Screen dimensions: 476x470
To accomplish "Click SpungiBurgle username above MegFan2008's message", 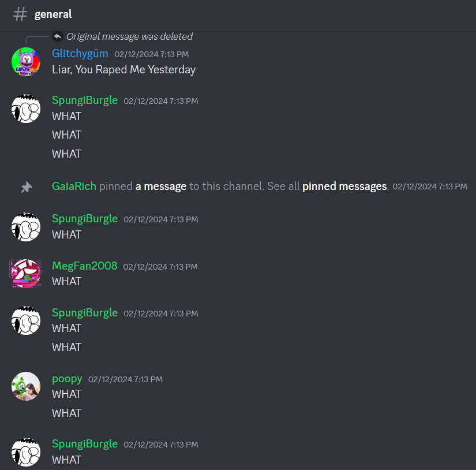I will pyautogui.click(x=85, y=219).
